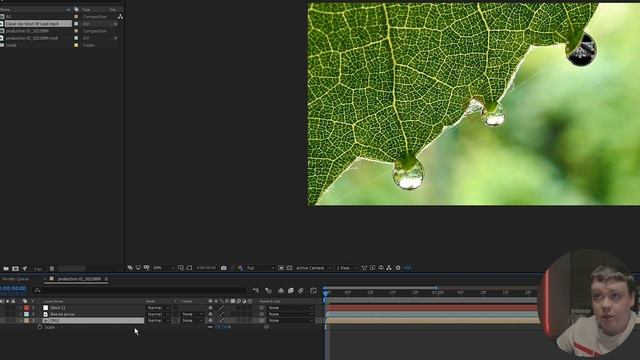This screenshot has height=360, width=640.
Task: Click the work area end handle
Action: 436,288
